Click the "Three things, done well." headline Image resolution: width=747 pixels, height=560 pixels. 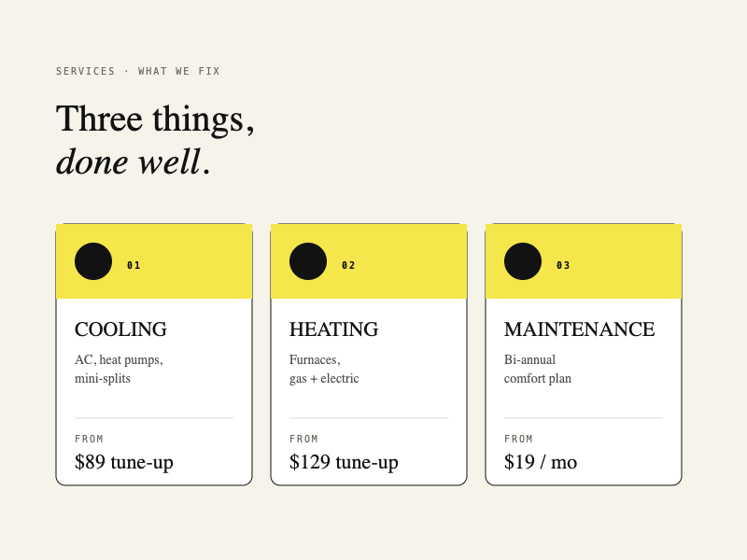[155, 140]
